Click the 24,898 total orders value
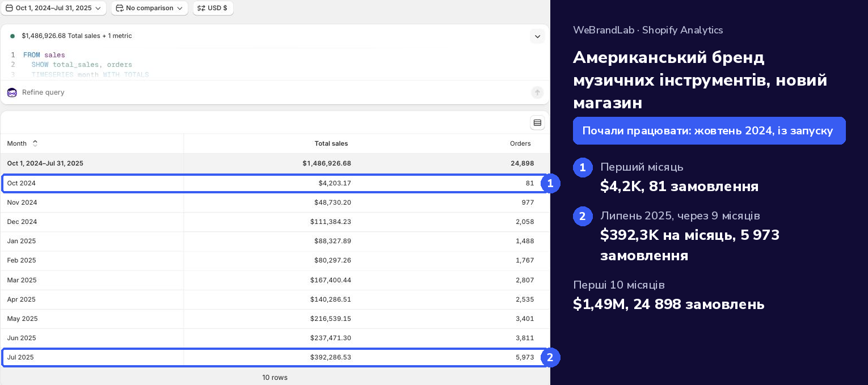 [x=523, y=163]
